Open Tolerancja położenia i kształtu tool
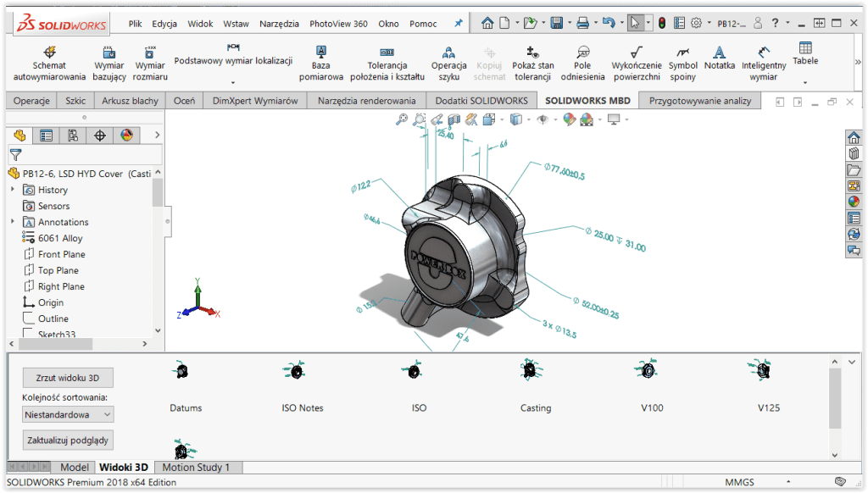Viewport: 868px width, 493px height. point(387,64)
